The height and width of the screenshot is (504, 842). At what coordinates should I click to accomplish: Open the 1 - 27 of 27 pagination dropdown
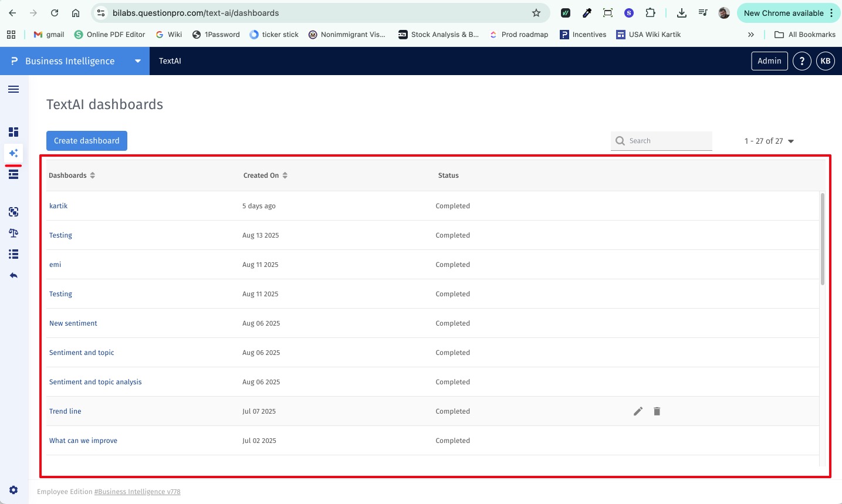tap(769, 141)
